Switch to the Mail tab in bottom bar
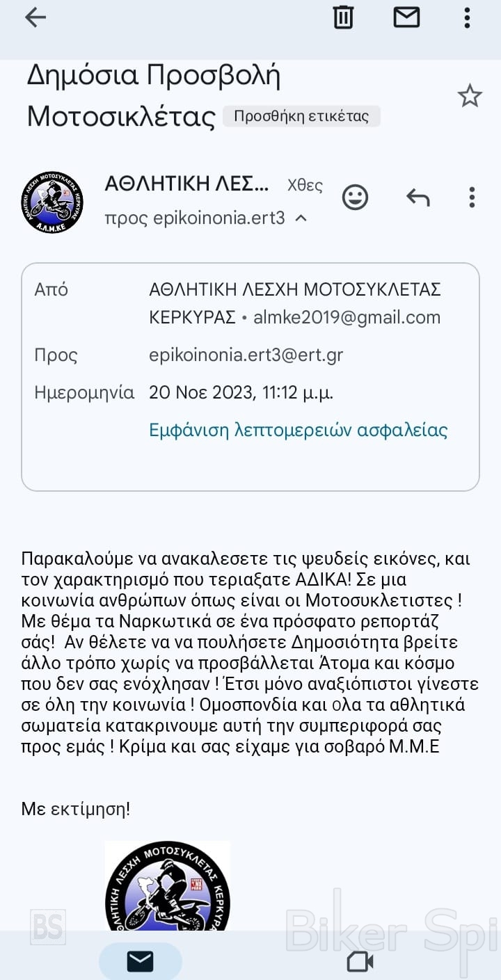 coord(140,961)
